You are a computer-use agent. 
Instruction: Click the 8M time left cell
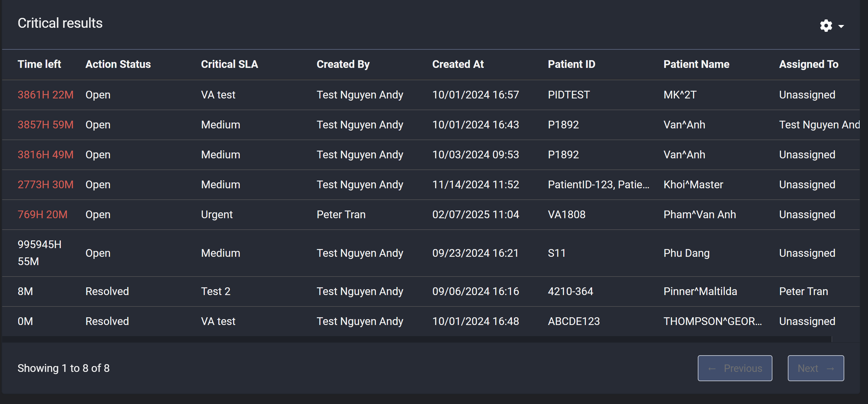tap(25, 291)
